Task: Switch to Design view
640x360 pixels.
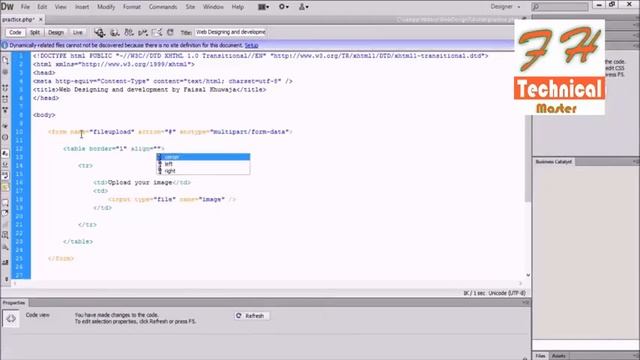Action: click(x=56, y=32)
